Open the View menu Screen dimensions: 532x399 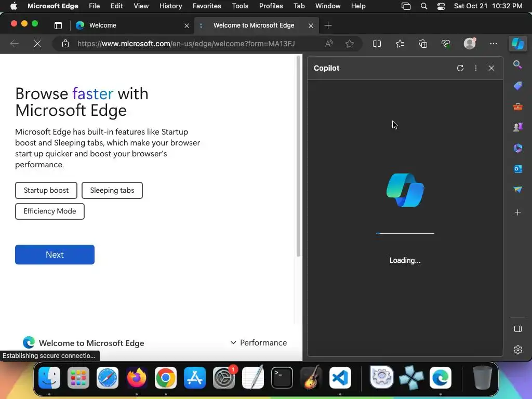[141, 6]
